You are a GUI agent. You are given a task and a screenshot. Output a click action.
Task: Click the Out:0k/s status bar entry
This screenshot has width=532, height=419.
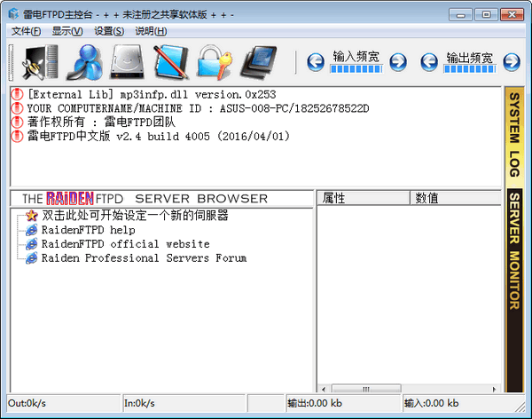pyautogui.click(x=64, y=403)
